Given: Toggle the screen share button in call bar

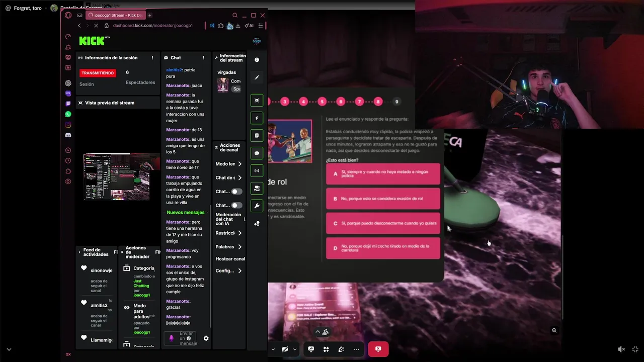Looking at the screenshot, I should [x=311, y=349].
